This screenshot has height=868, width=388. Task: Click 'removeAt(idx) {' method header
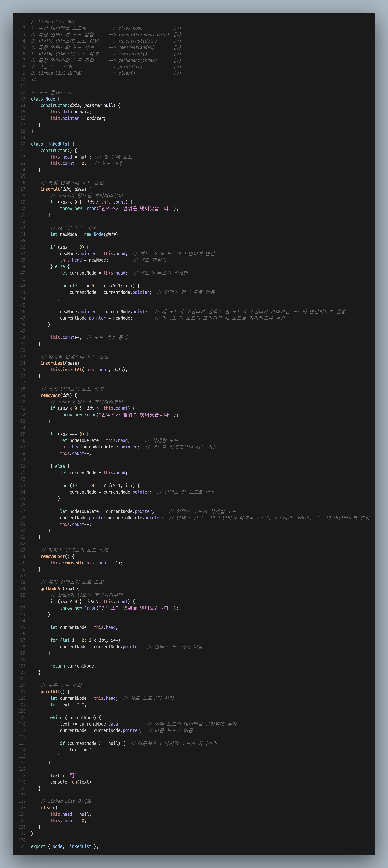coord(59,396)
